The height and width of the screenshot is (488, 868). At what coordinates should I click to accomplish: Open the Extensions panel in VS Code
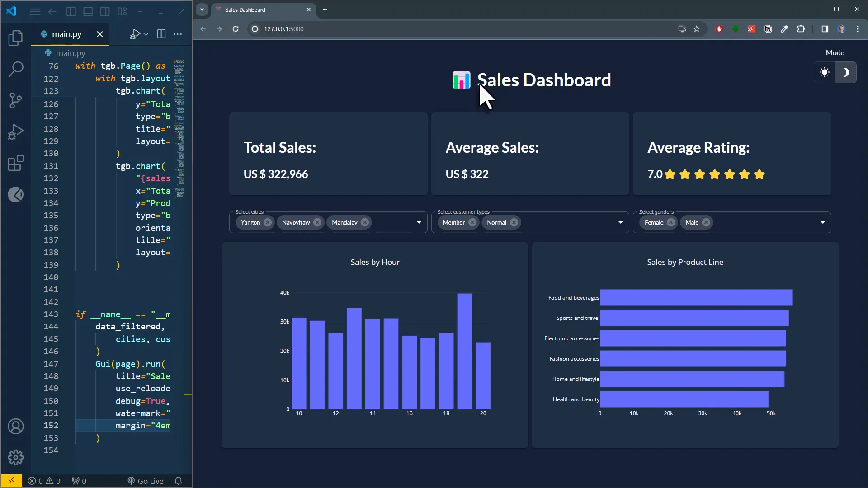pos(16,164)
